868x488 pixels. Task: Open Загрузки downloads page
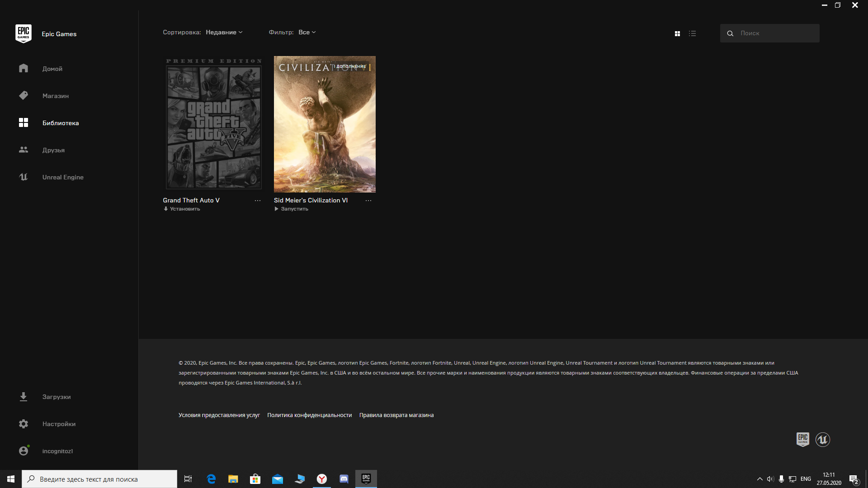(x=57, y=397)
